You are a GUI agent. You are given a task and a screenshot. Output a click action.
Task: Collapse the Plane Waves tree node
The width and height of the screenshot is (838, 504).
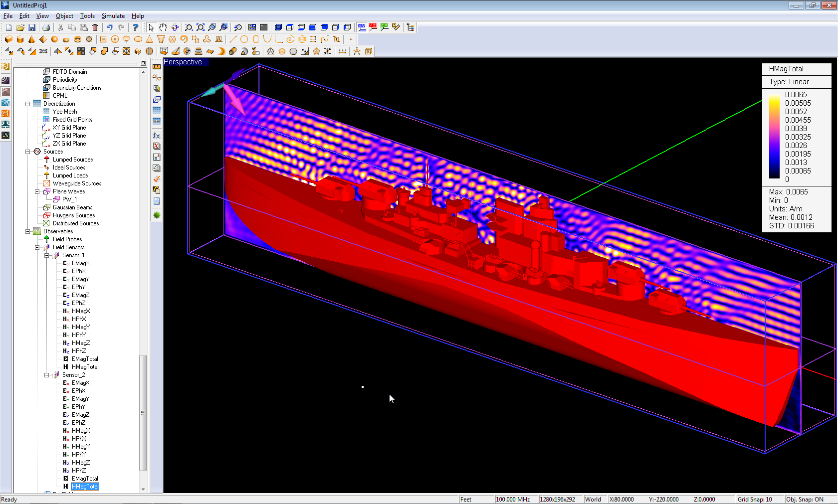point(37,191)
